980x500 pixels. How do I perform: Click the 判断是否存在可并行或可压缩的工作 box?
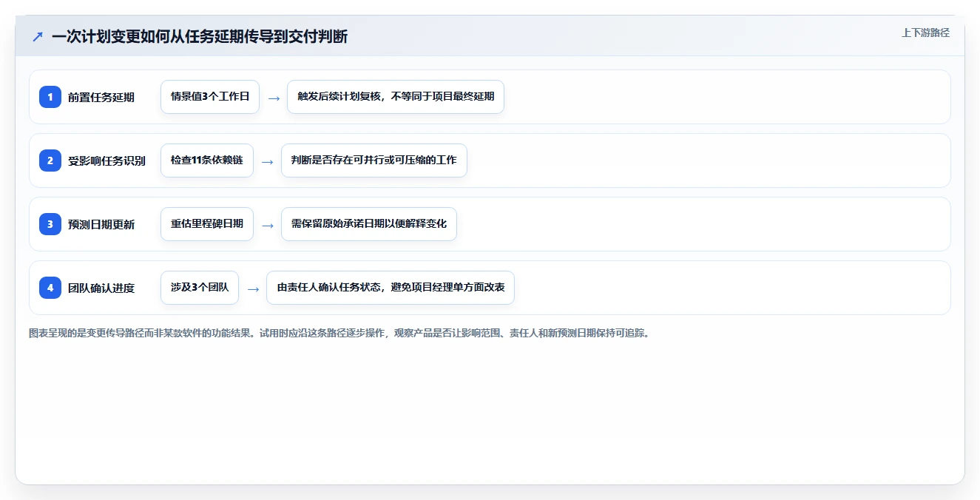[374, 161]
